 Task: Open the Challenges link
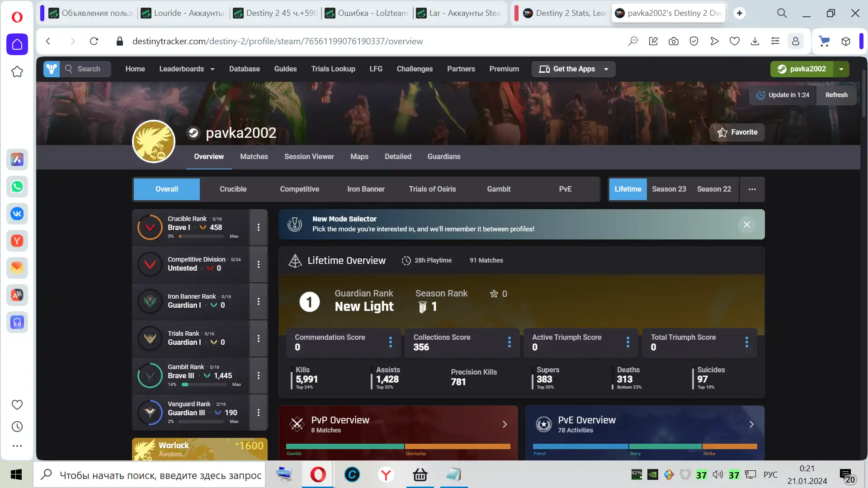(415, 69)
